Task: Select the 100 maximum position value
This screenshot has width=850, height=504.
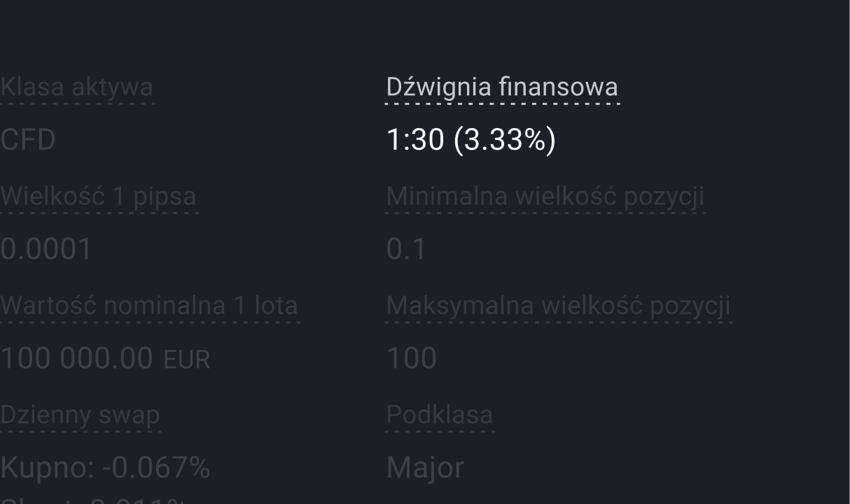Action: click(x=412, y=359)
